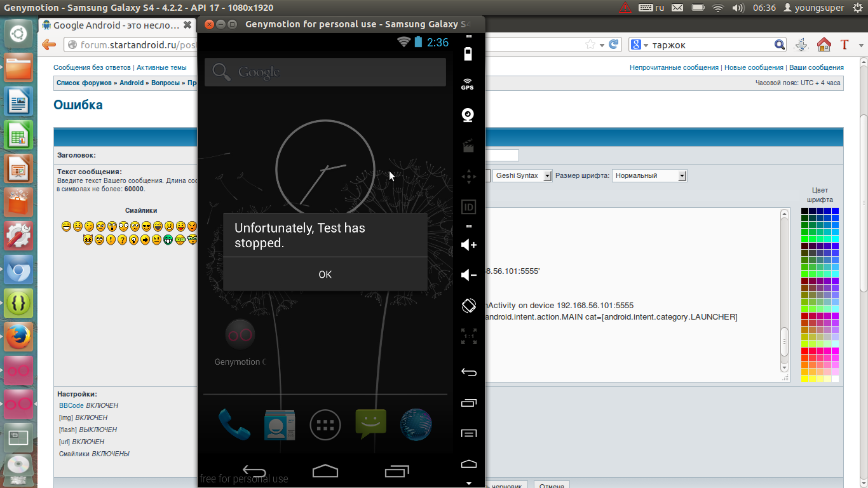Image resolution: width=868 pixels, height=488 pixels.
Task: Rotate the virtual device screen
Action: [x=468, y=305]
